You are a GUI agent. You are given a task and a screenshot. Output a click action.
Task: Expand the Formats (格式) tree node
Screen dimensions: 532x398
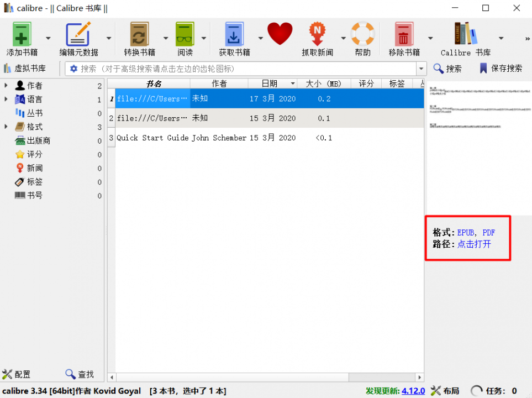[6, 127]
